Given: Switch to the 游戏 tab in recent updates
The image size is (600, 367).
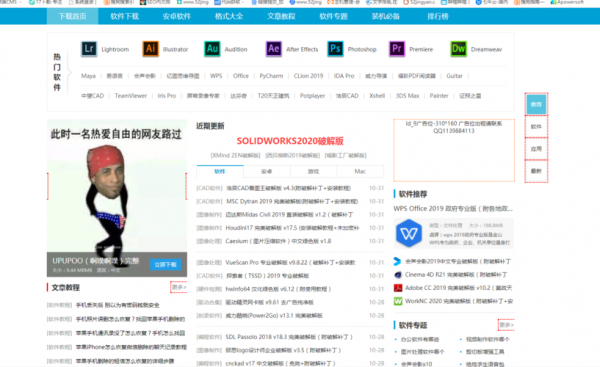Looking at the screenshot, I should 313,171.
